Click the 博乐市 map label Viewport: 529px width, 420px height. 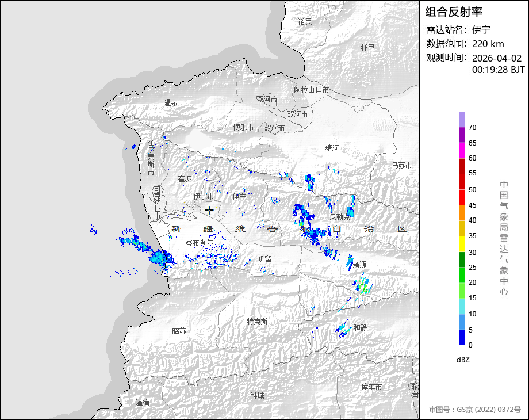tap(243, 127)
